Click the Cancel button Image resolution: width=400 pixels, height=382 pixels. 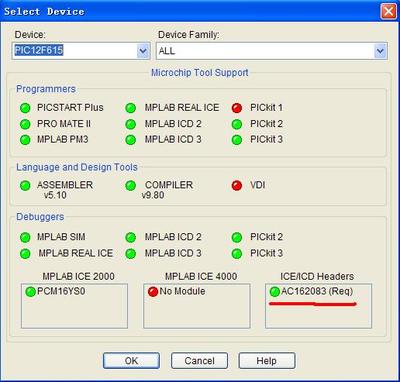click(x=199, y=361)
